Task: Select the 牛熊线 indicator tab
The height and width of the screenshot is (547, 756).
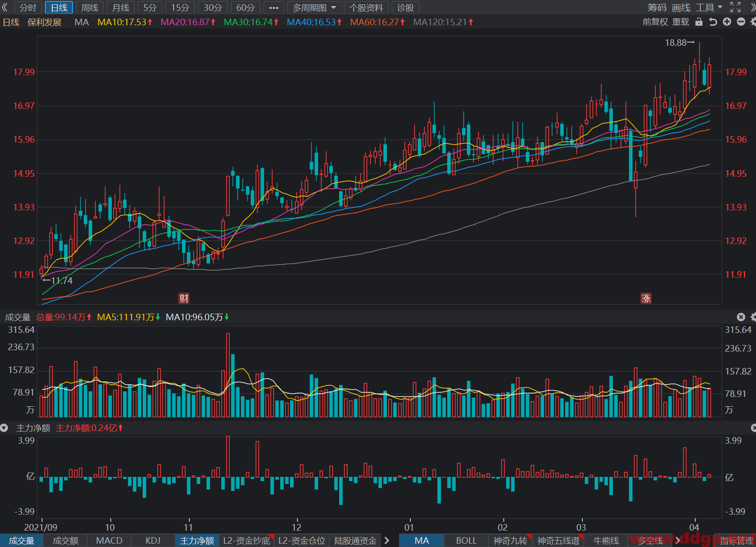Action: [x=606, y=540]
